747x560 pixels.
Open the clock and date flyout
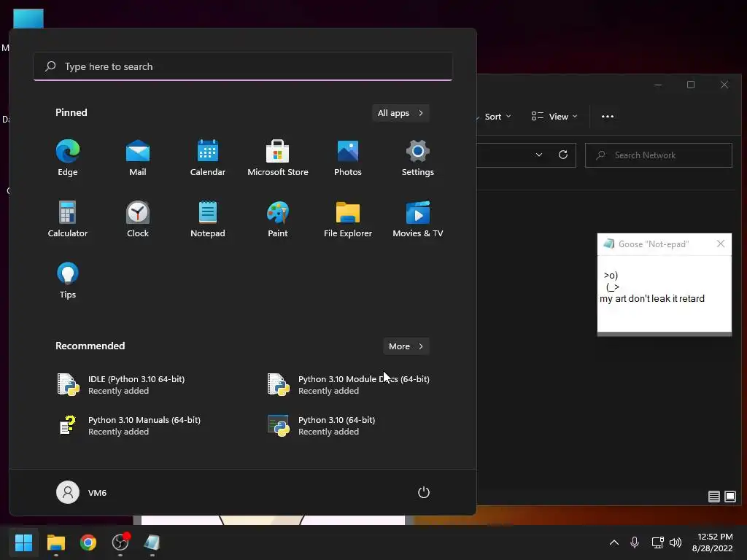coord(712,542)
